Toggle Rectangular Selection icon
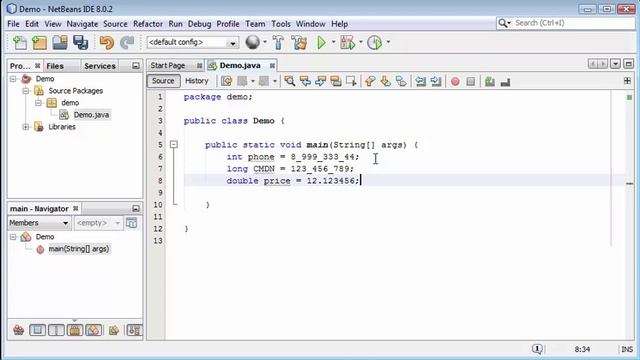Screen dimensions: 640x360 351,81
